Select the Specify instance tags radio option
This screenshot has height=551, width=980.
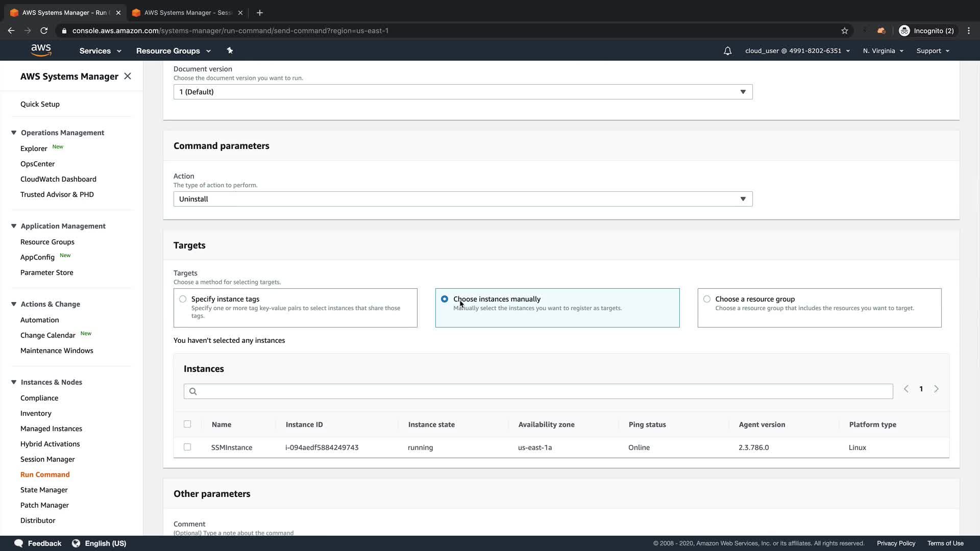(x=183, y=299)
